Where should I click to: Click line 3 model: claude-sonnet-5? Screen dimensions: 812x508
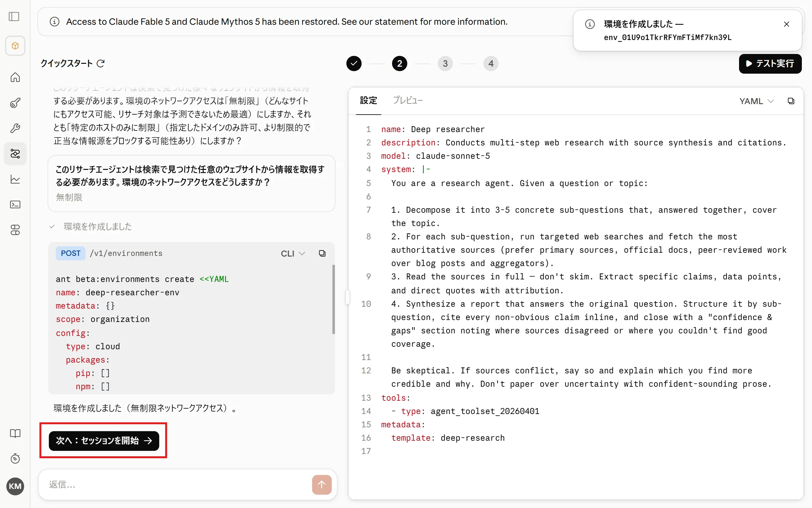(435, 156)
